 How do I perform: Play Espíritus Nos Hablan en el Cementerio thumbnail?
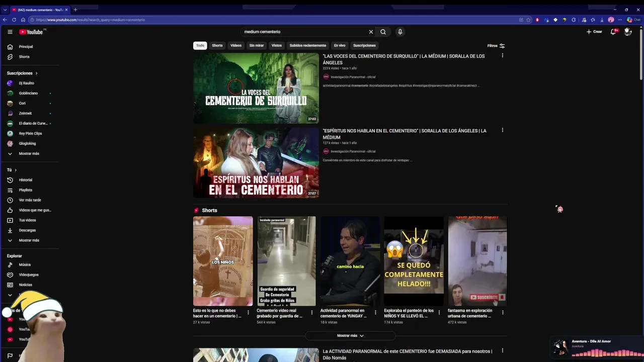pos(256,162)
